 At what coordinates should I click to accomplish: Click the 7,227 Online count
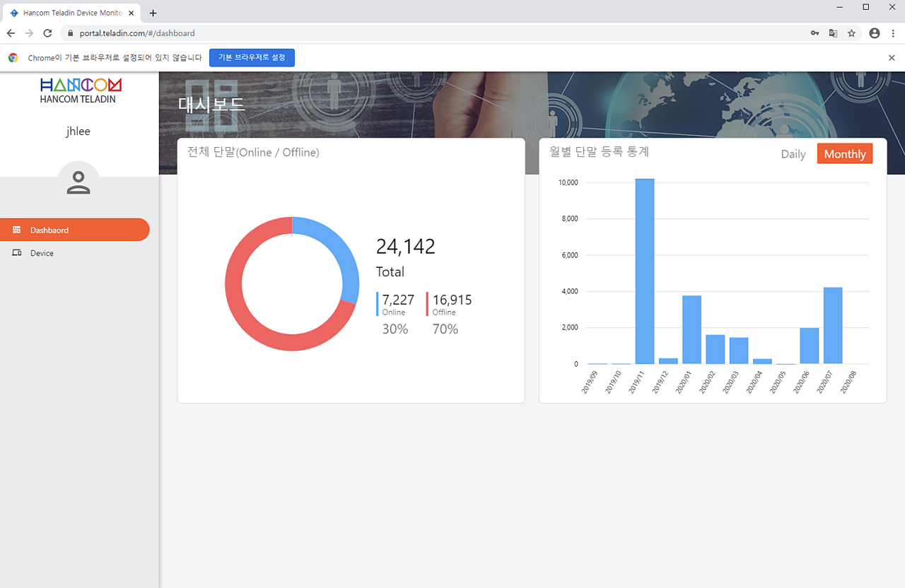pos(398,300)
